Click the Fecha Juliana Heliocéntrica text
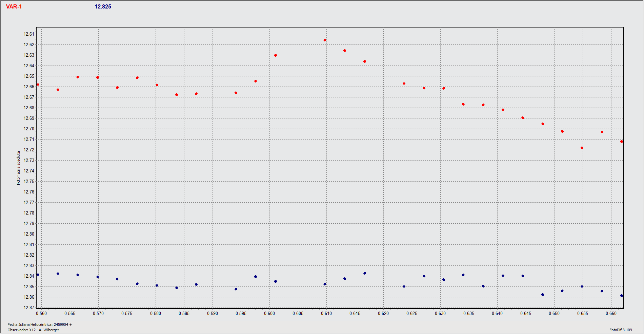The height and width of the screenshot is (334, 644). pyautogui.click(x=40, y=324)
